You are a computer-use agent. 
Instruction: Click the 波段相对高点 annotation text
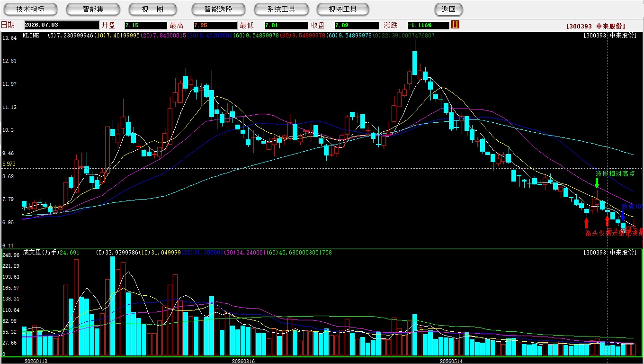pyautogui.click(x=615, y=173)
